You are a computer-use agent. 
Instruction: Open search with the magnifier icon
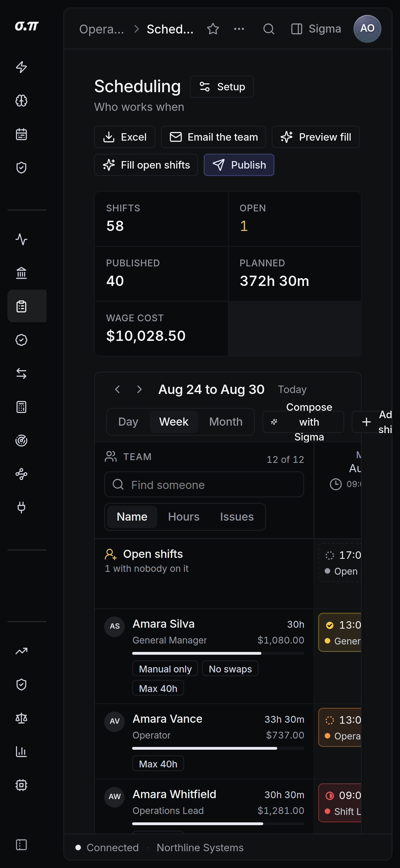point(268,29)
